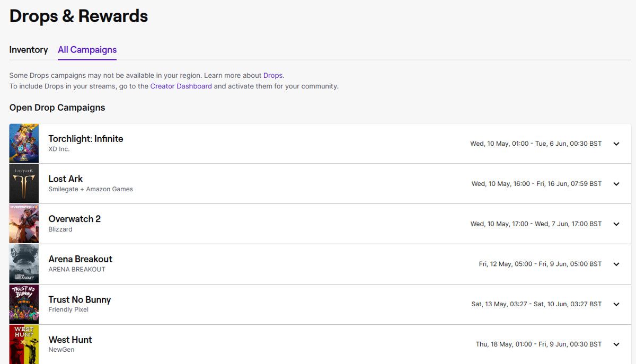Open the Creator Dashboard link

pyautogui.click(x=181, y=86)
